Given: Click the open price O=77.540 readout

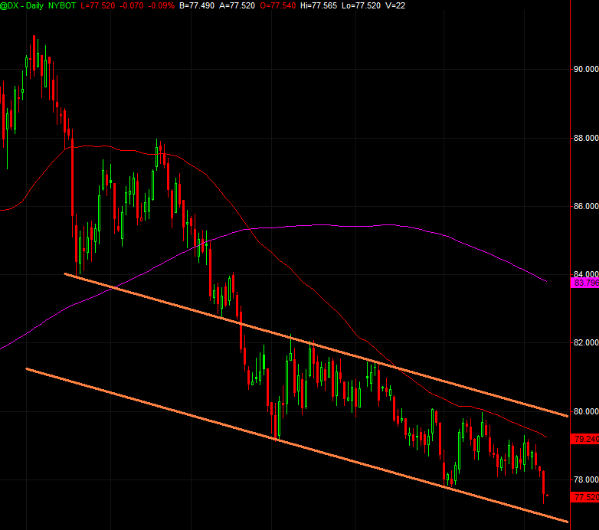Looking at the screenshot, I should [x=278, y=5].
